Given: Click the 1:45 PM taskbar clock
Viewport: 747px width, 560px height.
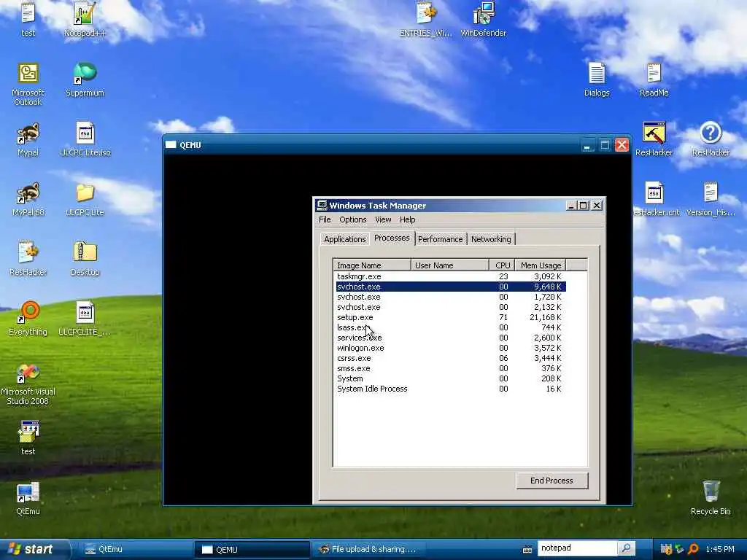Looking at the screenshot, I should pyautogui.click(x=720, y=549).
